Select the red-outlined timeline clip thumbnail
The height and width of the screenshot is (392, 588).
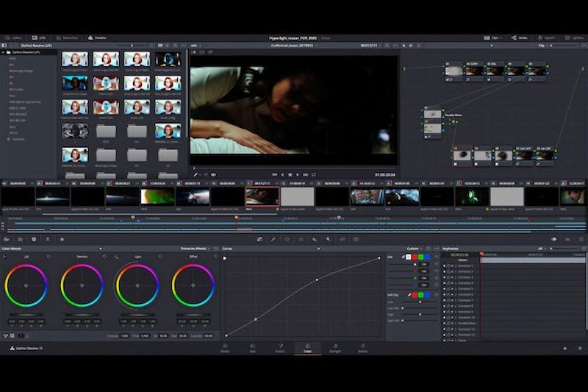(262, 196)
